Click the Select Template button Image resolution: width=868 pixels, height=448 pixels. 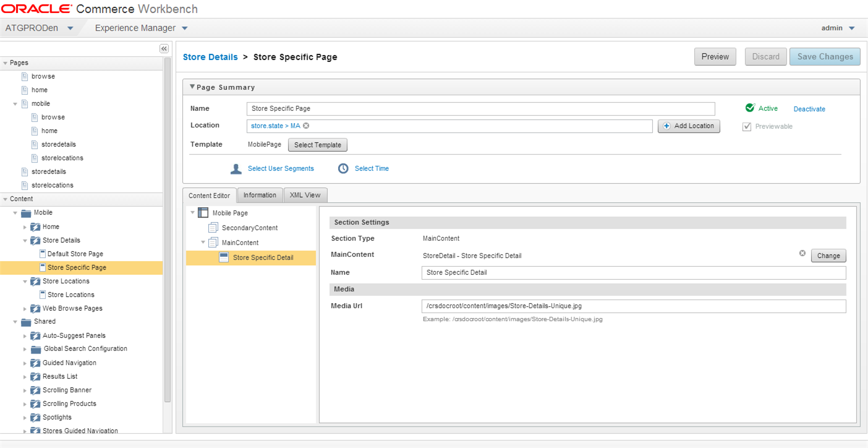click(x=318, y=145)
